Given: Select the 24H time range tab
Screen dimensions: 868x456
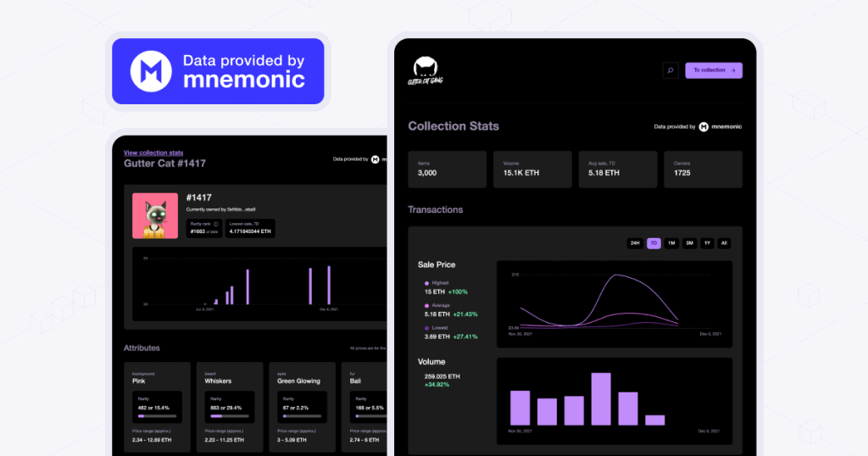Looking at the screenshot, I should (x=635, y=243).
